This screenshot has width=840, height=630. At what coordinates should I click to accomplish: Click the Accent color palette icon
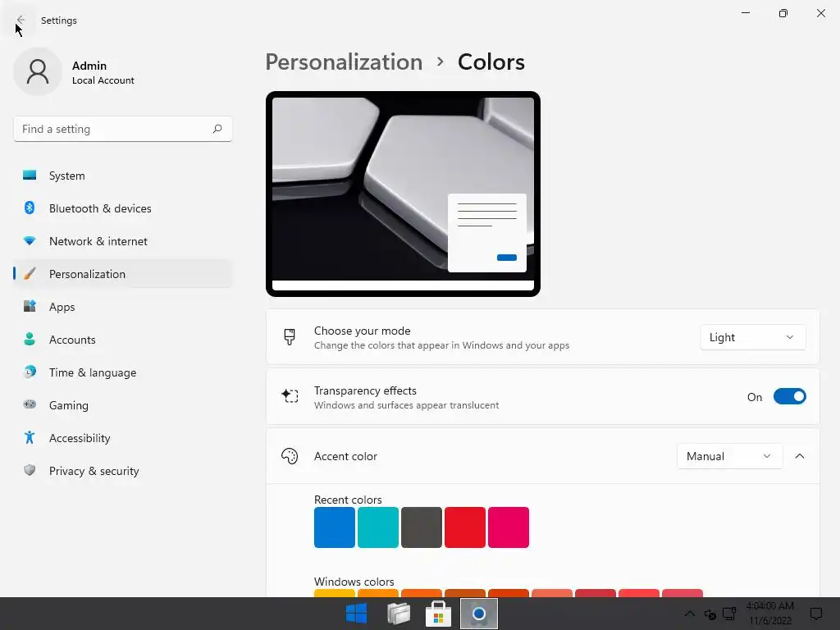click(x=290, y=456)
